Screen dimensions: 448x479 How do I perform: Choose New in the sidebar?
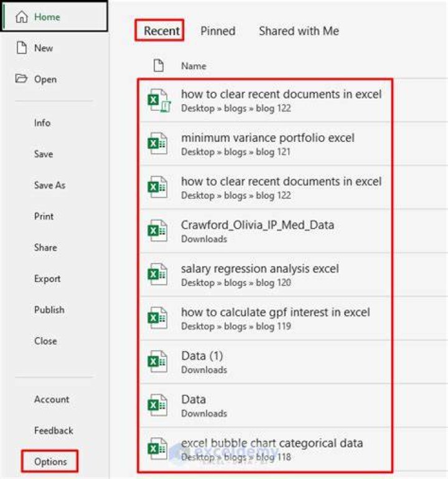(44, 48)
